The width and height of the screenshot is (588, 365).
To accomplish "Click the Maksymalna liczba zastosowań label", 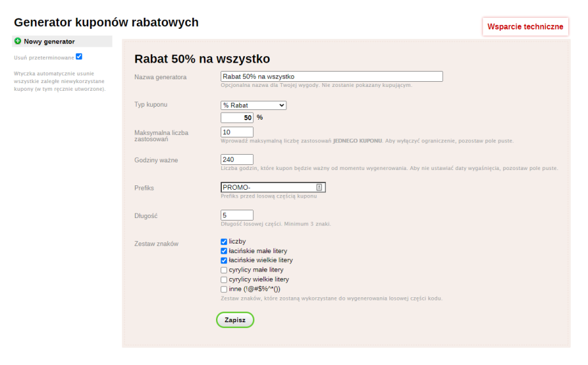I will tap(161, 136).
